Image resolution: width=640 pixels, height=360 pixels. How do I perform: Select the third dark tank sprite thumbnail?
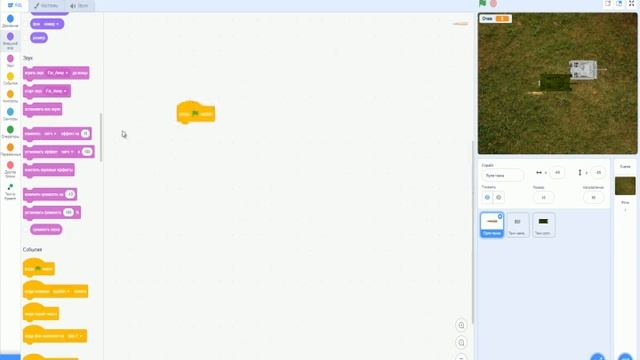[x=543, y=224]
